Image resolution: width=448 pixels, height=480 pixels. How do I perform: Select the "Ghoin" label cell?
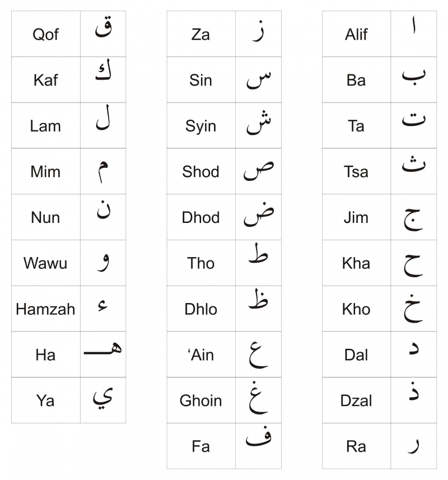pos(200,400)
